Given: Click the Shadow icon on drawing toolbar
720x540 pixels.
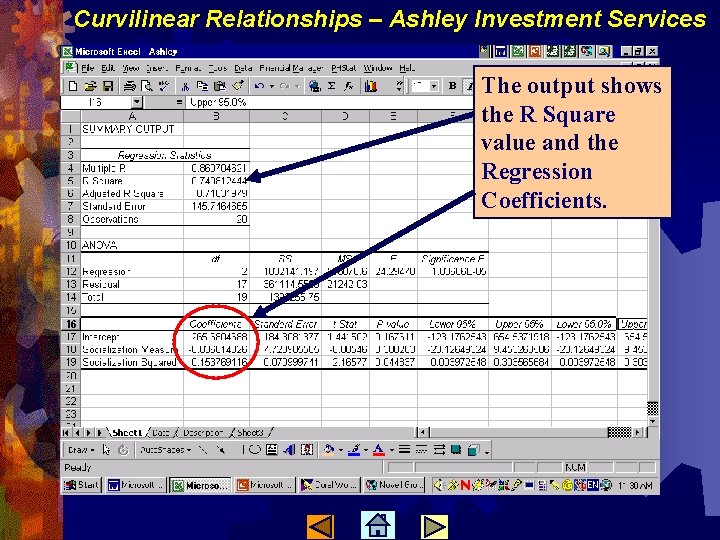Looking at the screenshot, I should (456, 450).
